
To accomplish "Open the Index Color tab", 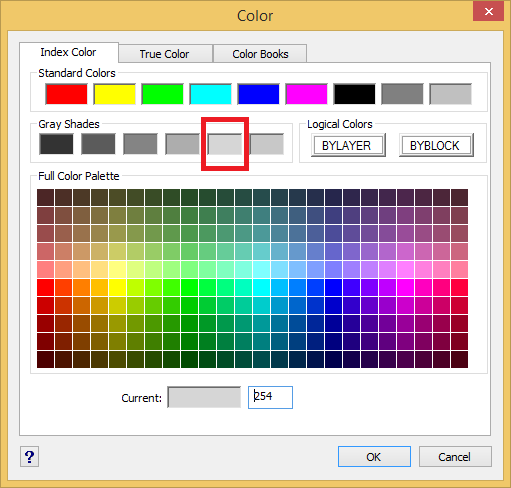I will (x=68, y=52).
